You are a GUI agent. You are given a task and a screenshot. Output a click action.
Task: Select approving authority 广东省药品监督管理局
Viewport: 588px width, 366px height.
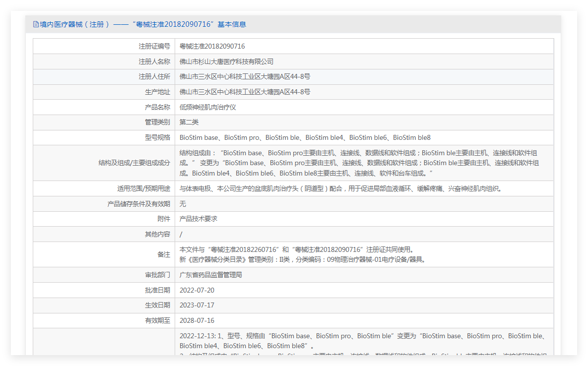point(210,275)
